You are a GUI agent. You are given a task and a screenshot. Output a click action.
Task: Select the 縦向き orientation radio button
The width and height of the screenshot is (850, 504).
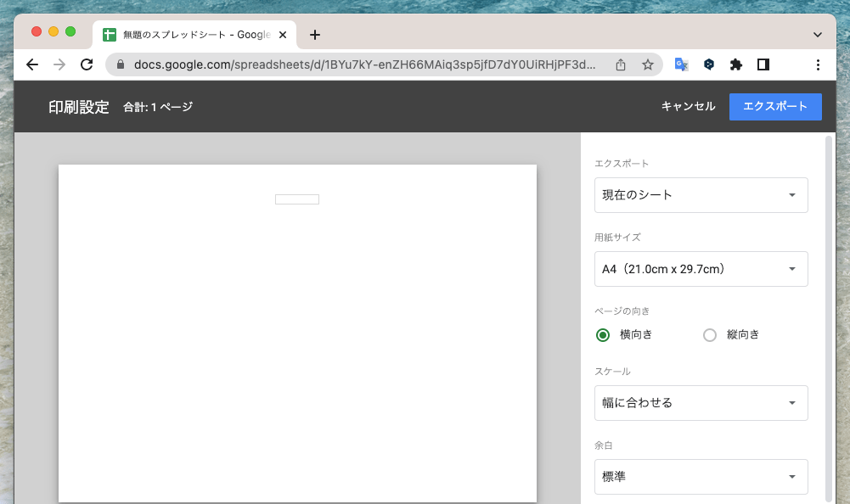[x=710, y=335]
